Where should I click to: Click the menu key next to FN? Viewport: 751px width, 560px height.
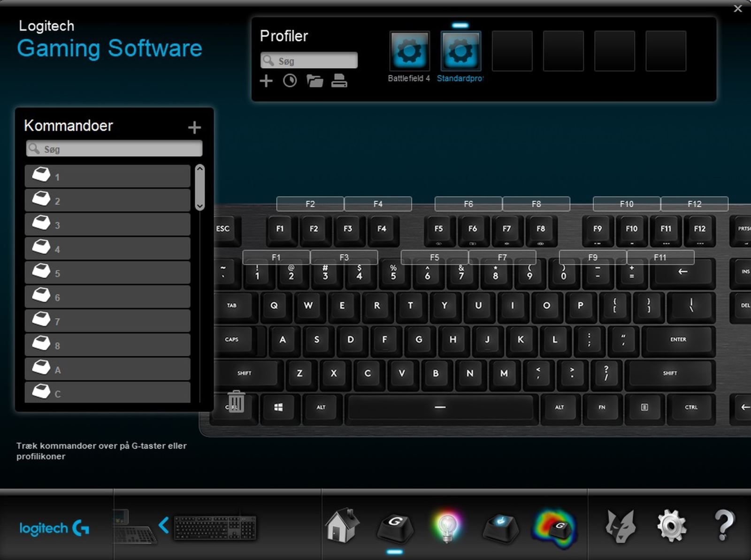pyautogui.click(x=644, y=408)
